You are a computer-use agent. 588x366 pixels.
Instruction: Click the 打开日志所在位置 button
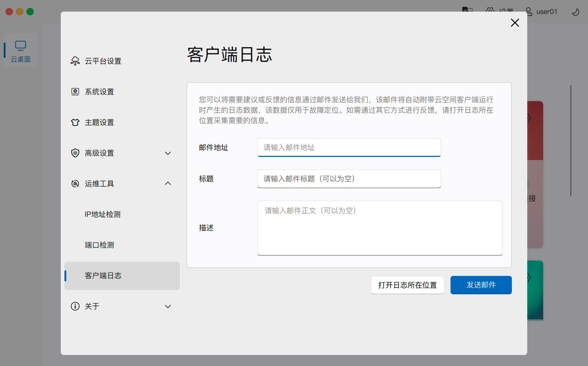tap(407, 285)
